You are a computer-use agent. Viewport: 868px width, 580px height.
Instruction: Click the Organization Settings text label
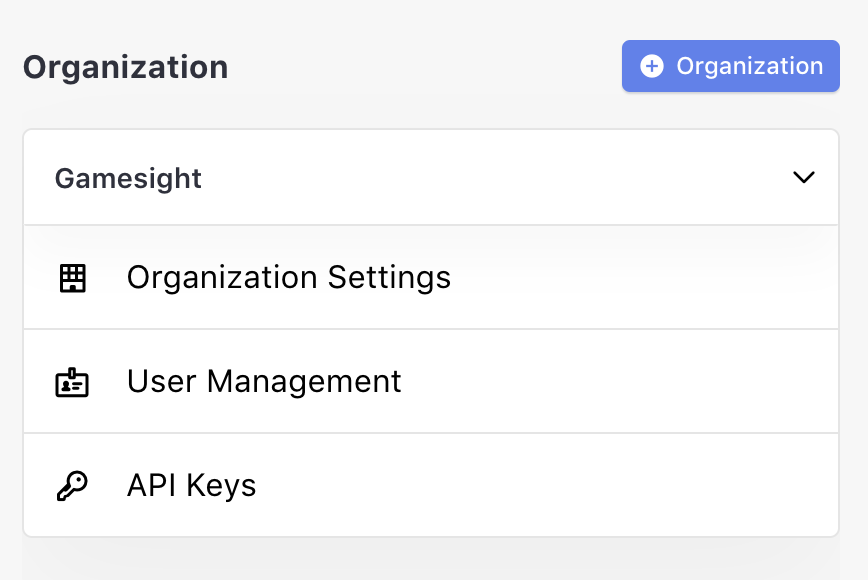pyautogui.click(x=289, y=277)
